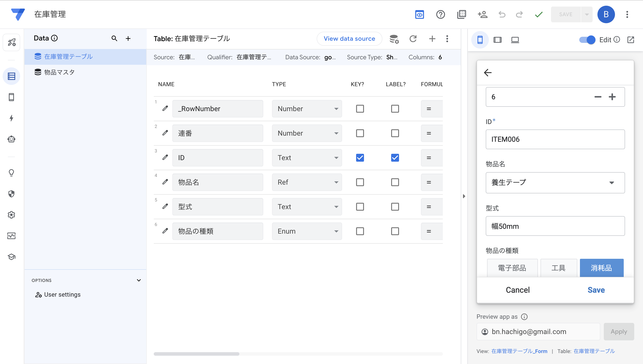Image resolution: width=643 pixels, height=364 pixels.
Task: Uncheck the KEY checkbox for ID column
Action: coord(360,158)
